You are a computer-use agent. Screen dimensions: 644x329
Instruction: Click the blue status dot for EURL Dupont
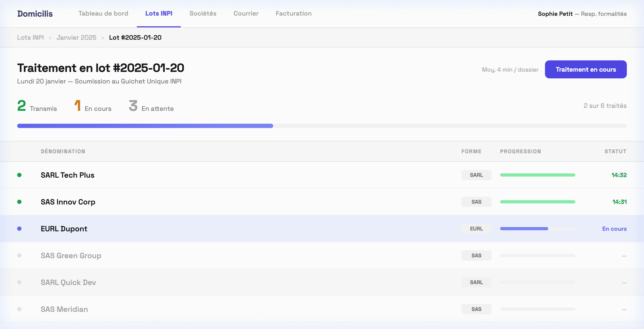click(19, 229)
